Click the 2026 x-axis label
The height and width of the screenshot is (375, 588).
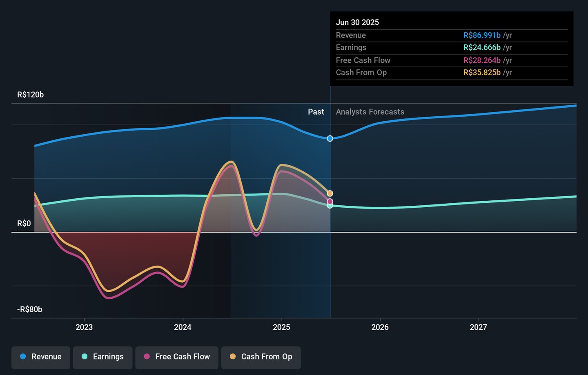(x=380, y=327)
